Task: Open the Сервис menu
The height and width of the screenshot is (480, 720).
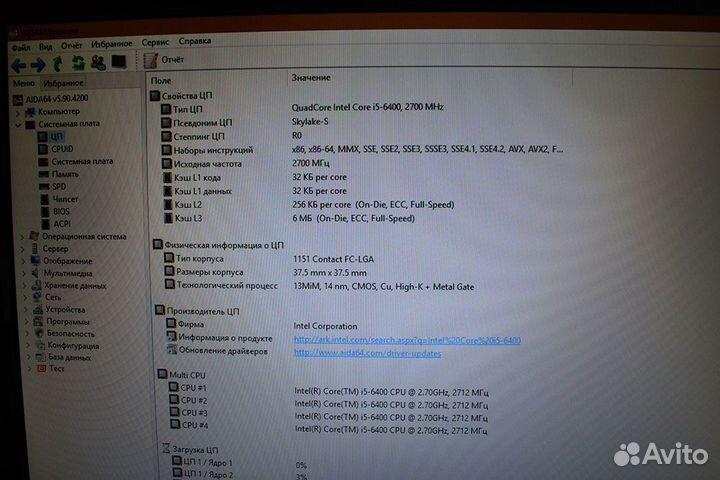Action: pos(155,42)
